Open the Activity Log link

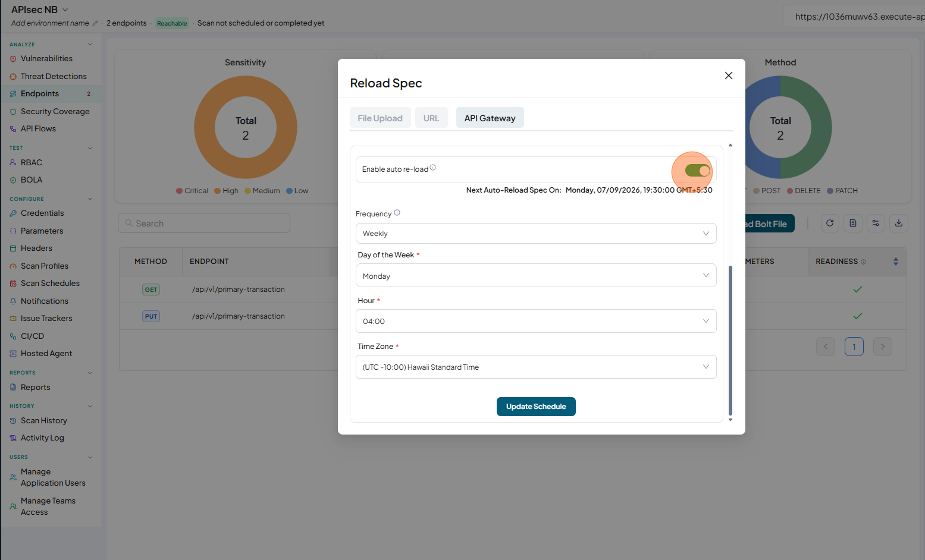pyautogui.click(x=42, y=438)
